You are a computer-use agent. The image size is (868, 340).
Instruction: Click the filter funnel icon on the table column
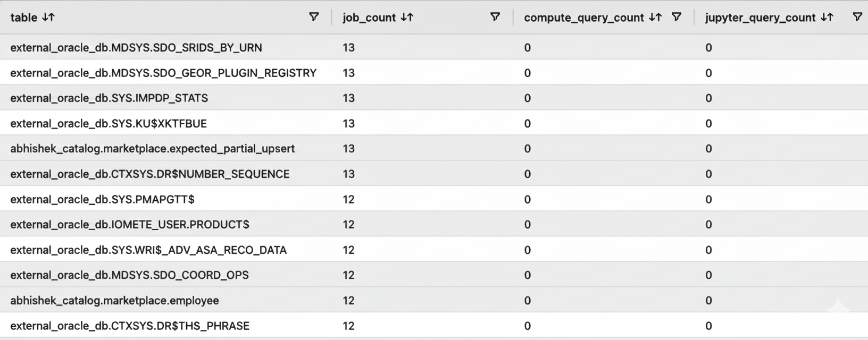coord(314,17)
